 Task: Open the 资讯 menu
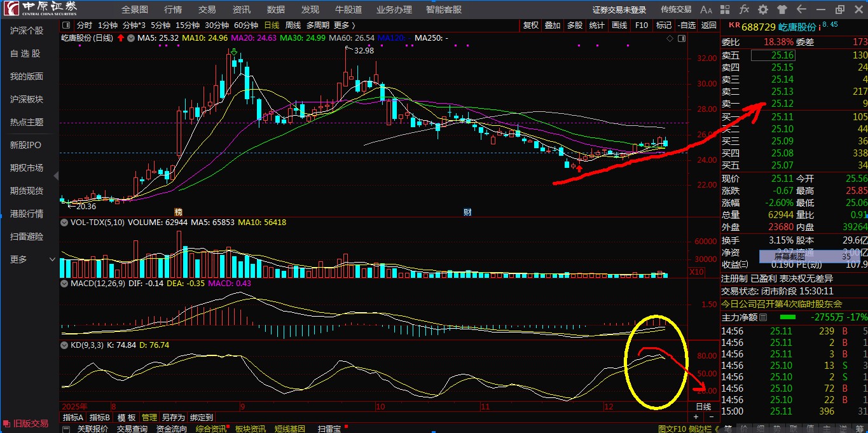[x=242, y=10]
